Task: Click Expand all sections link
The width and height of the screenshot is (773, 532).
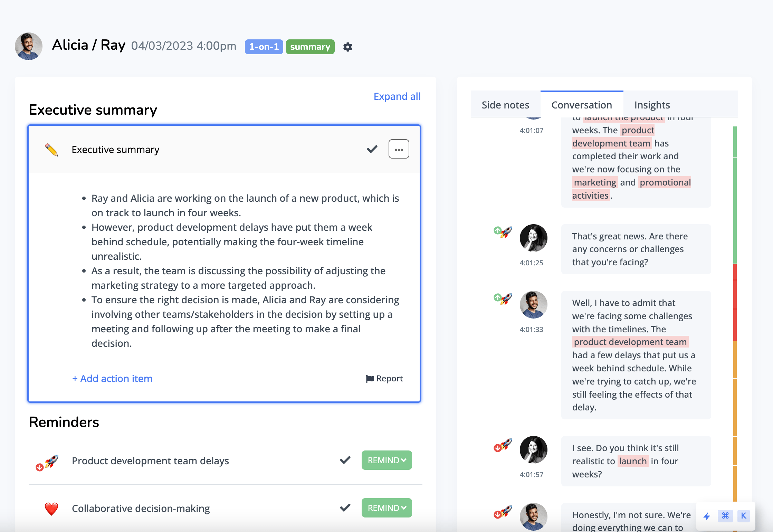Action: click(x=397, y=96)
